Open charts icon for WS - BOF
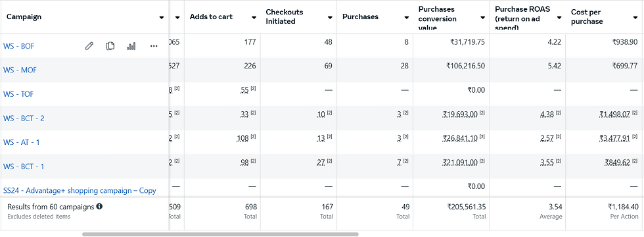Screen dimensions: 644x237 [x=131, y=46]
